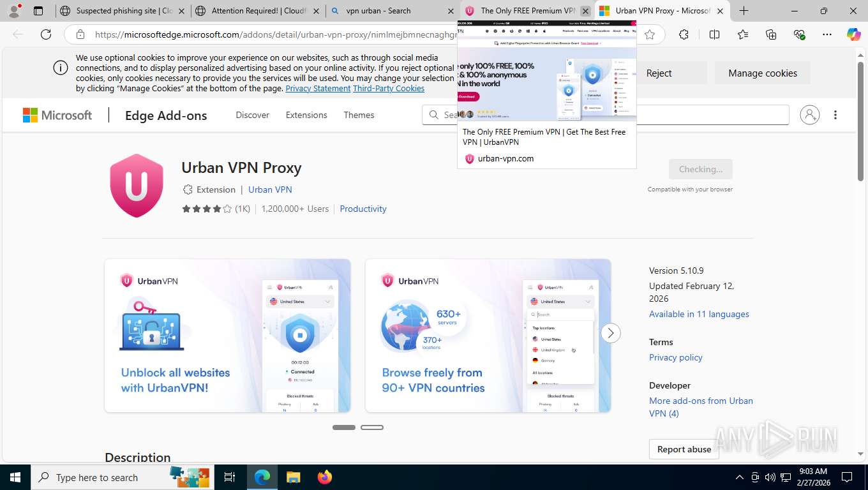
Task: Click the tab preview thumbnail image
Action: 547,71
